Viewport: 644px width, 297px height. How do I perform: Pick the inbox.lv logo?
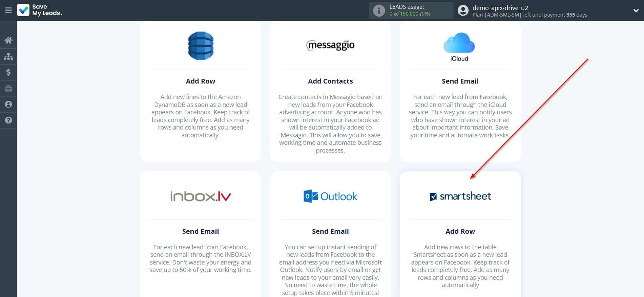(x=201, y=196)
